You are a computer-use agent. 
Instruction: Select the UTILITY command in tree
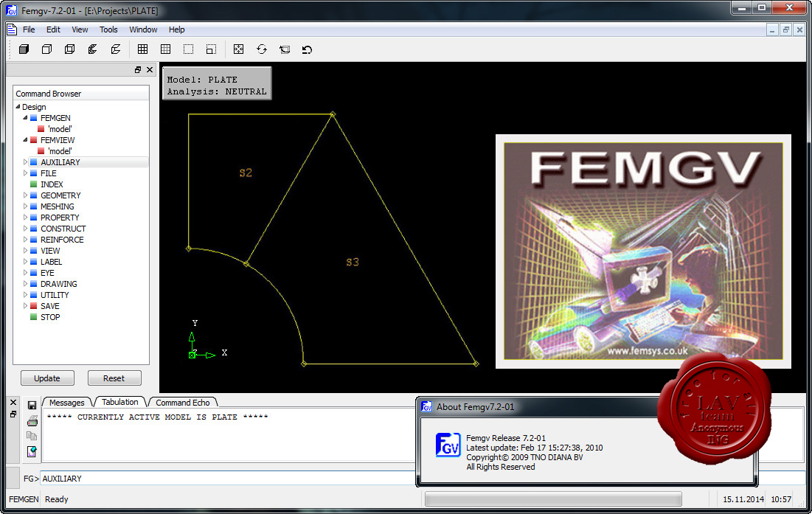click(x=55, y=295)
